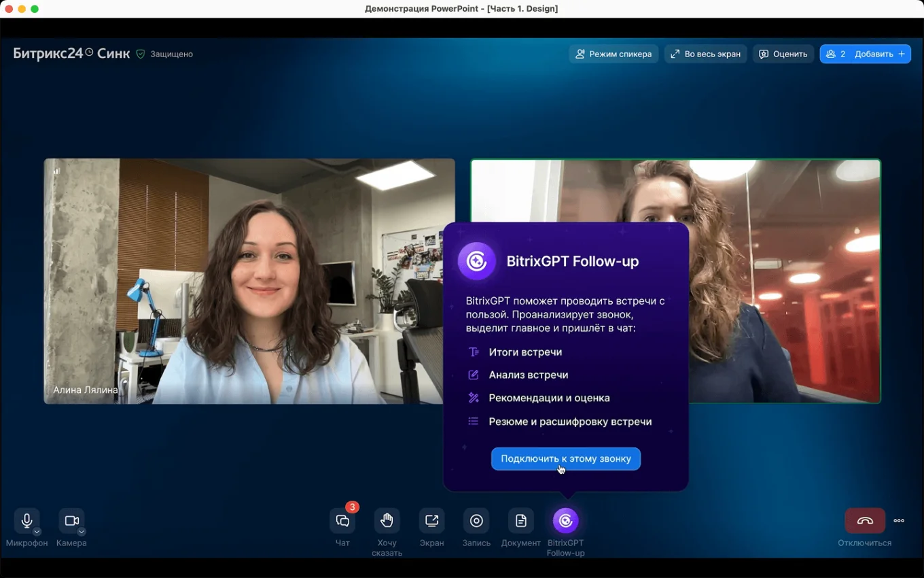The image size is (924, 578).
Task: End the call with the red Отключиться button
Action: (x=865, y=520)
